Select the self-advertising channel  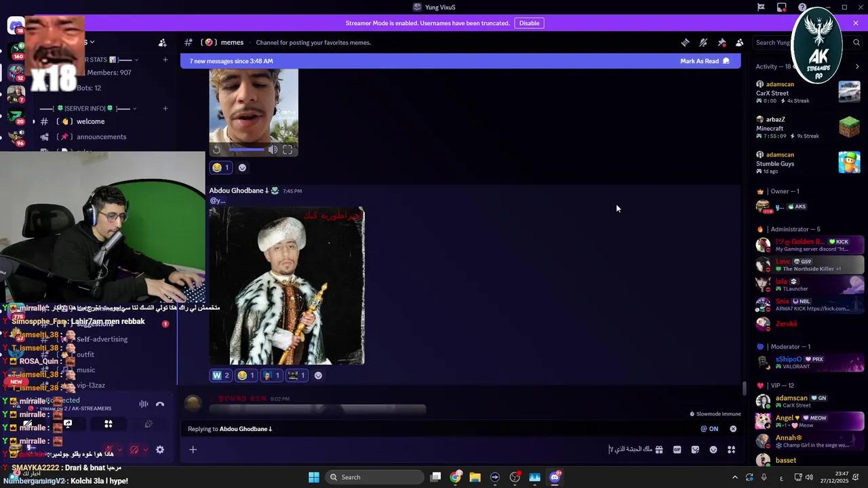(102, 339)
